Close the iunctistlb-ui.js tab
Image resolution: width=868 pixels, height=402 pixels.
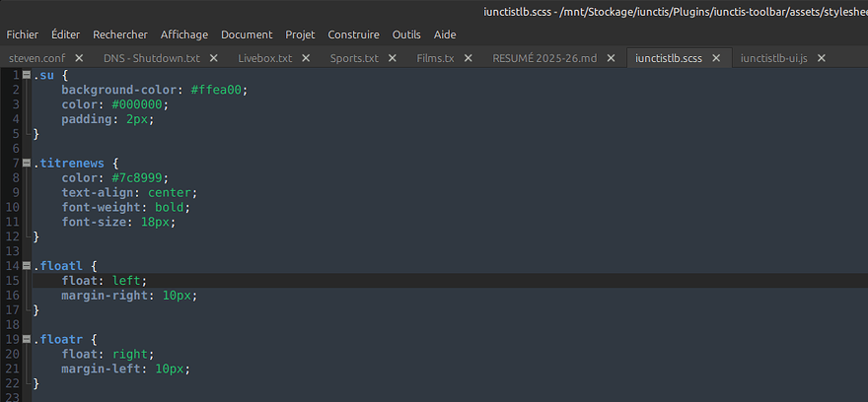(821, 58)
